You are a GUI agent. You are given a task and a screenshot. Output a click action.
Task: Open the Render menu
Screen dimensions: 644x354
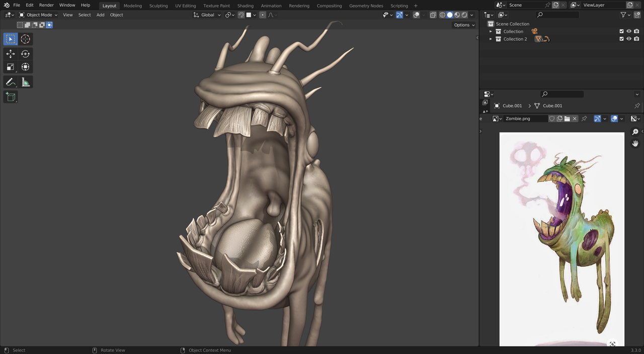coord(46,5)
